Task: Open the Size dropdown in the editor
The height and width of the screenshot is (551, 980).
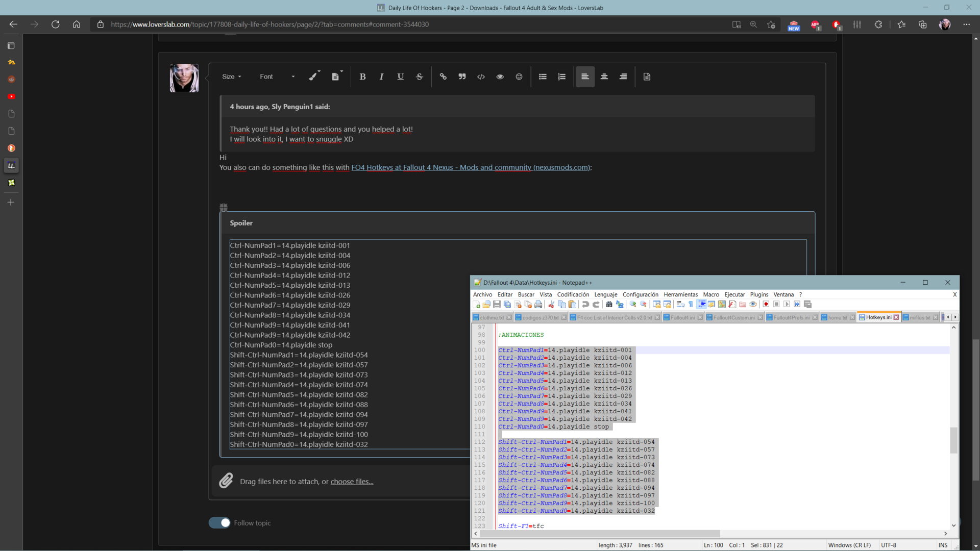Action: tap(232, 77)
